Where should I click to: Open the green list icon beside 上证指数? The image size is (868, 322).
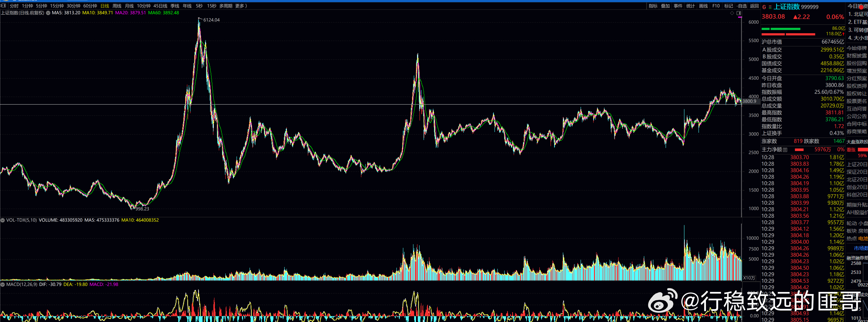coord(770,7)
